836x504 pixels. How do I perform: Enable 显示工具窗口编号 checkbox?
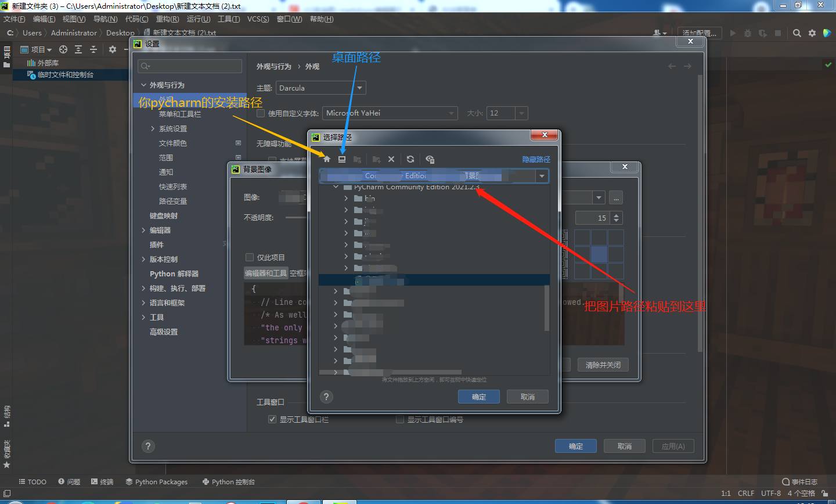[x=399, y=419]
